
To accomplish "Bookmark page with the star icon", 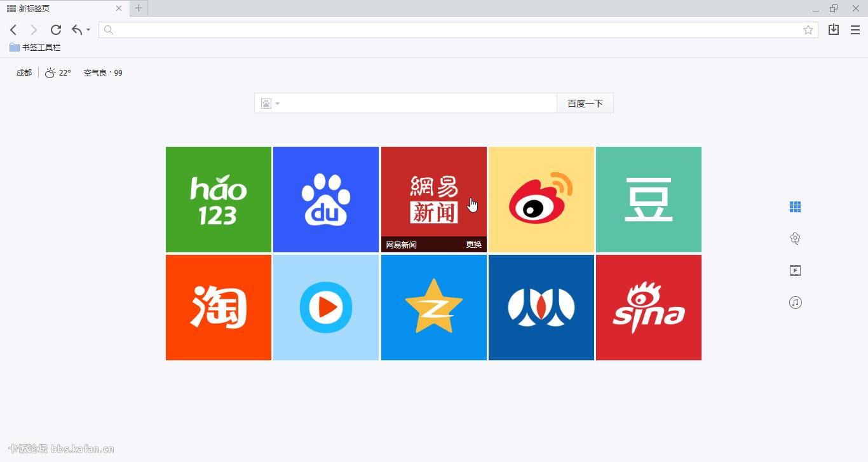I will pyautogui.click(x=808, y=30).
